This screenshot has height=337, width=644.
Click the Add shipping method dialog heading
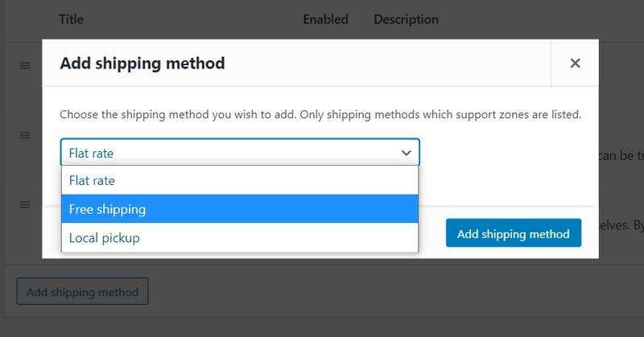click(x=142, y=64)
